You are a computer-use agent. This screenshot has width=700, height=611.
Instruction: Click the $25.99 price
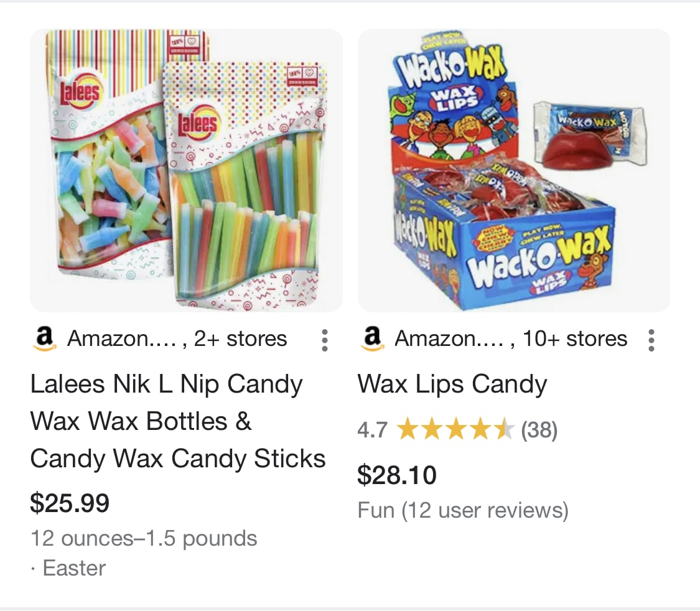[x=70, y=503]
